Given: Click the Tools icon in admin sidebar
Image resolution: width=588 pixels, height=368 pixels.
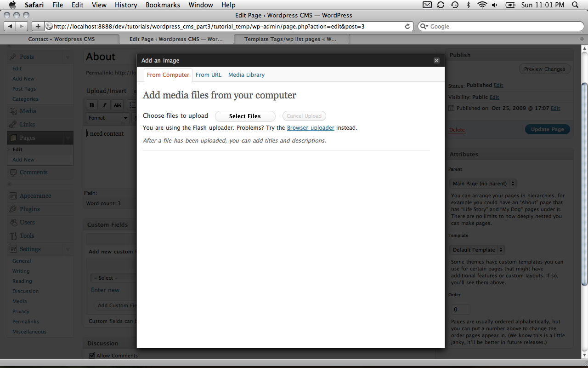Looking at the screenshot, I should [13, 236].
